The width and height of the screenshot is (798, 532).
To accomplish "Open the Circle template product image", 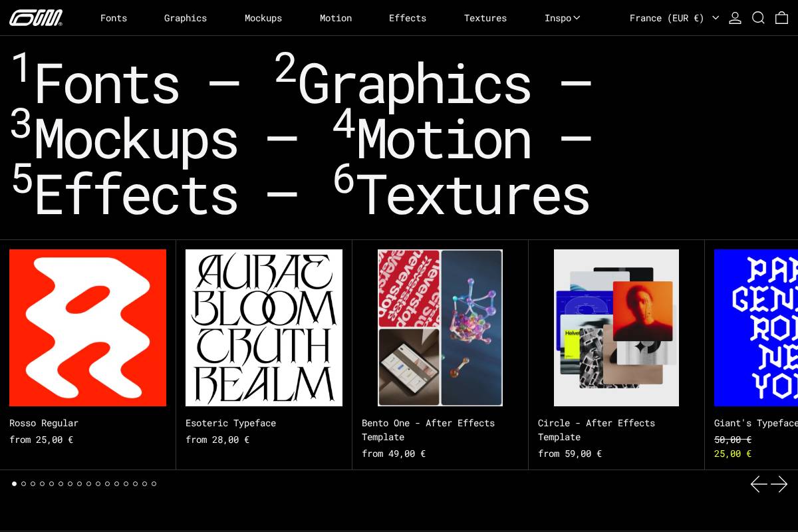I will click(x=616, y=328).
